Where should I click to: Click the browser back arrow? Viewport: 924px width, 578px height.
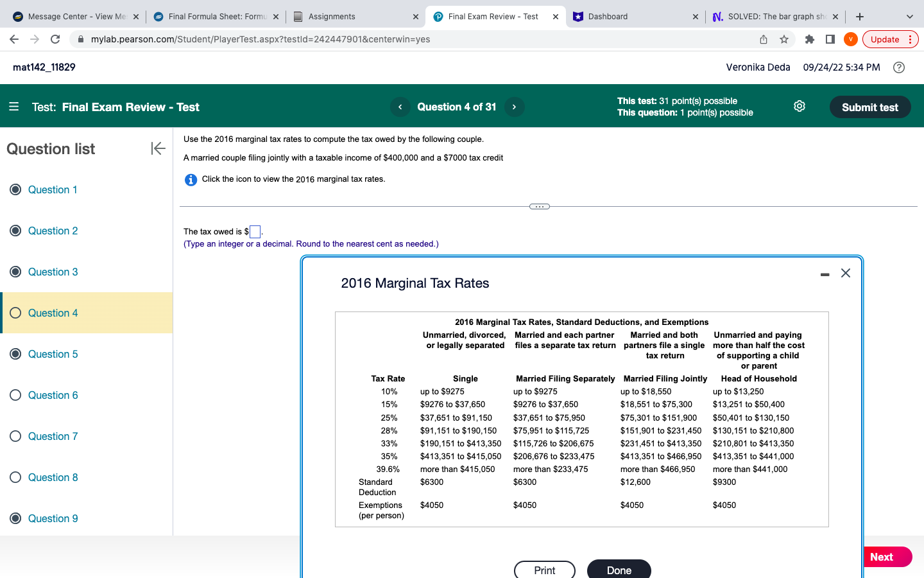pyautogui.click(x=14, y=39)
